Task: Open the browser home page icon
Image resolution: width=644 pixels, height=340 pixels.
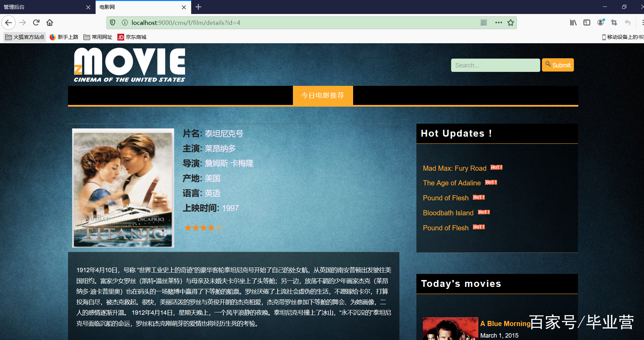Action: (x=50, y=23)
